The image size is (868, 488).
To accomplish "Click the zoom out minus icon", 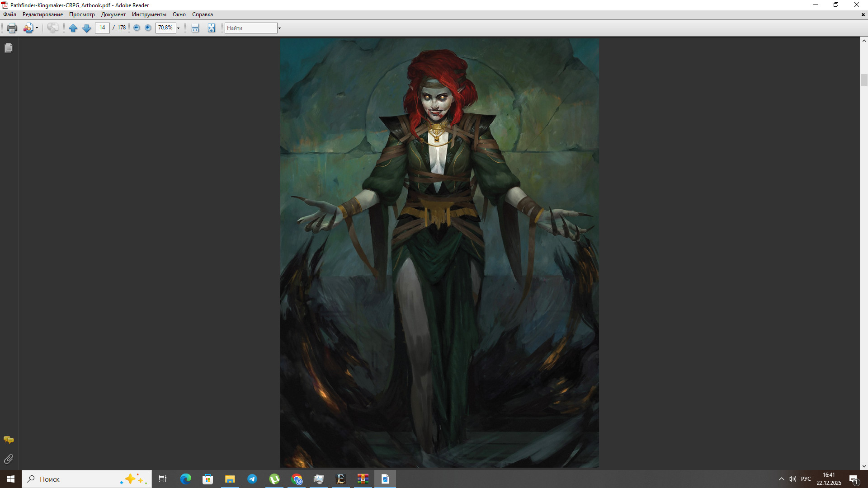I will (x=137, y=28).
